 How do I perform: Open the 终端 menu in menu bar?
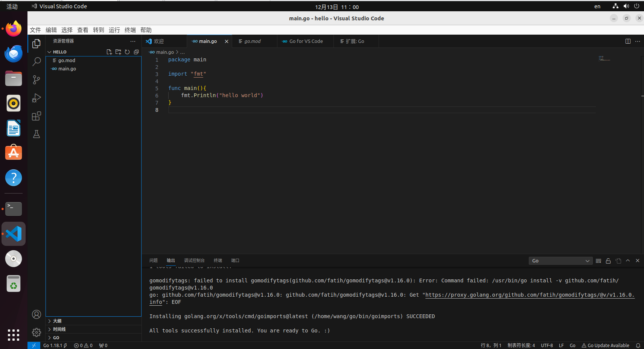130,30
